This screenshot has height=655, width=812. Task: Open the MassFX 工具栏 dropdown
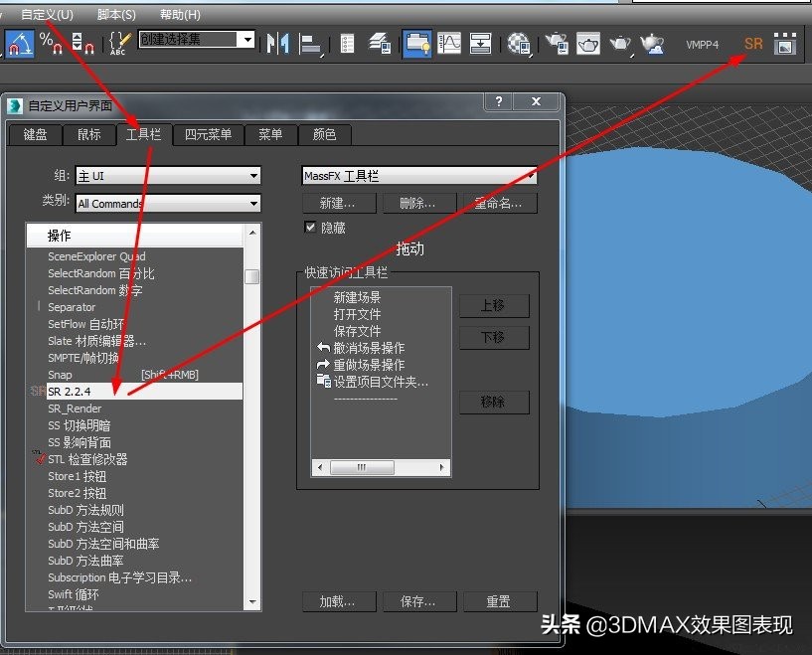click(530, 175)
